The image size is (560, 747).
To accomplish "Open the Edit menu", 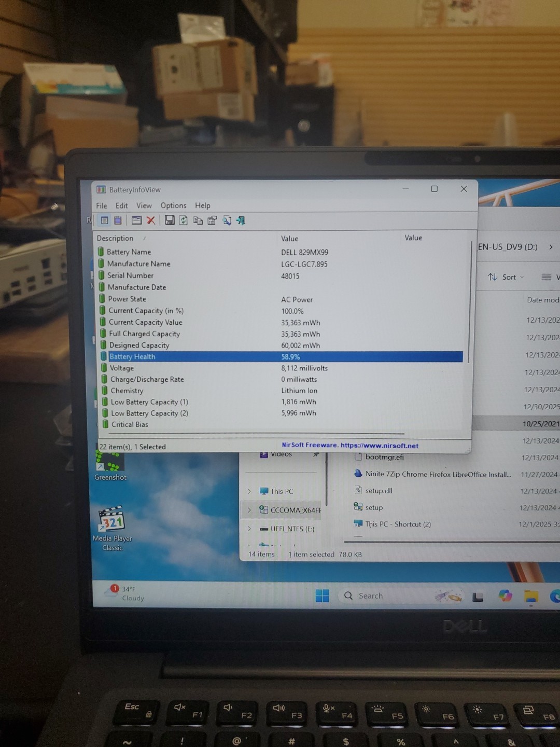I will pos(121,205).
